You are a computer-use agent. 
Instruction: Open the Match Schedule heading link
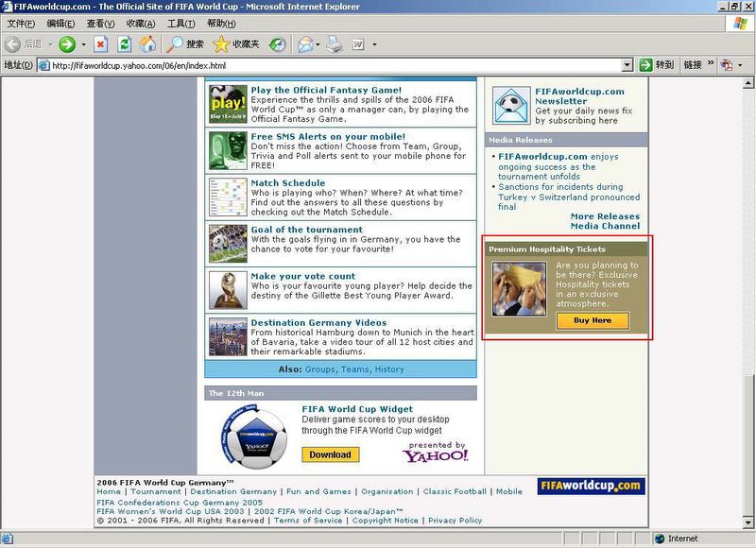tap(288, 183)
